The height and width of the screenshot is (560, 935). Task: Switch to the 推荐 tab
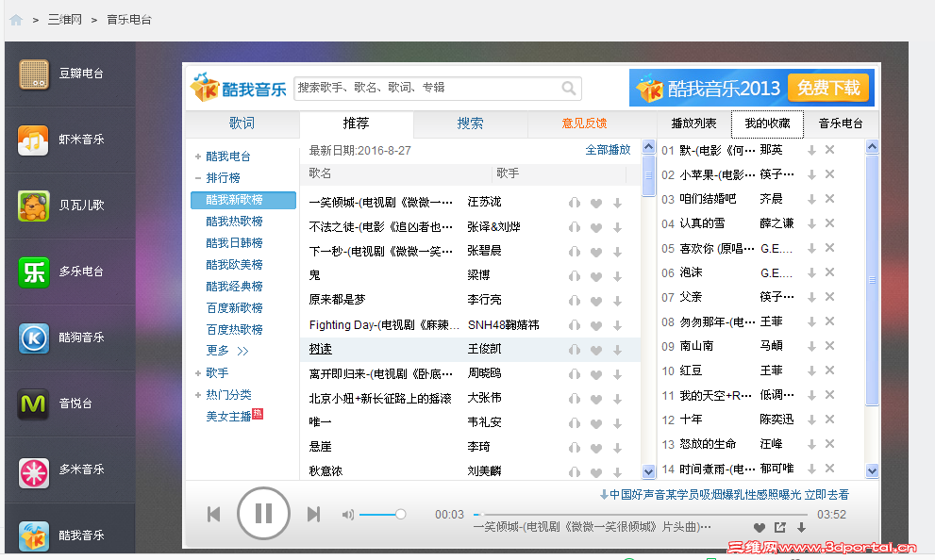pyautogui.click(x=356, y=124)
